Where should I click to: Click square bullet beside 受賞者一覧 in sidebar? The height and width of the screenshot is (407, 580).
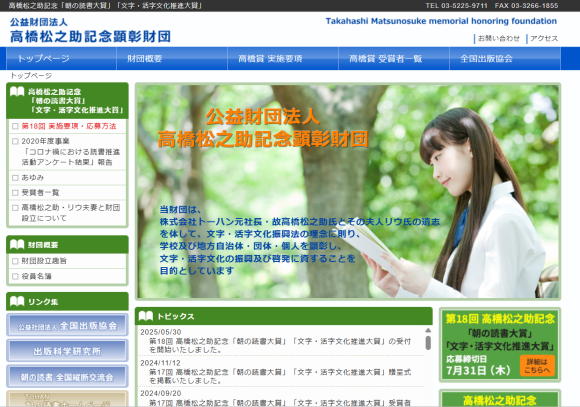click(15, 193)
